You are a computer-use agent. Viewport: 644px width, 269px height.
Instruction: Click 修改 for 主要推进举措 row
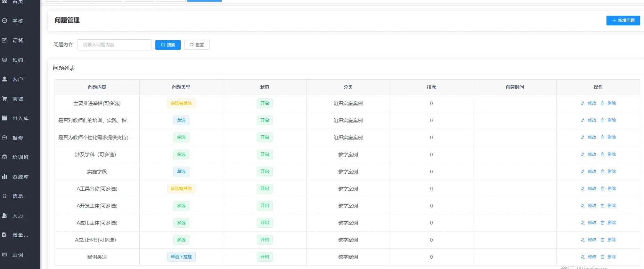pyautogui.click(x=592, y=103)
